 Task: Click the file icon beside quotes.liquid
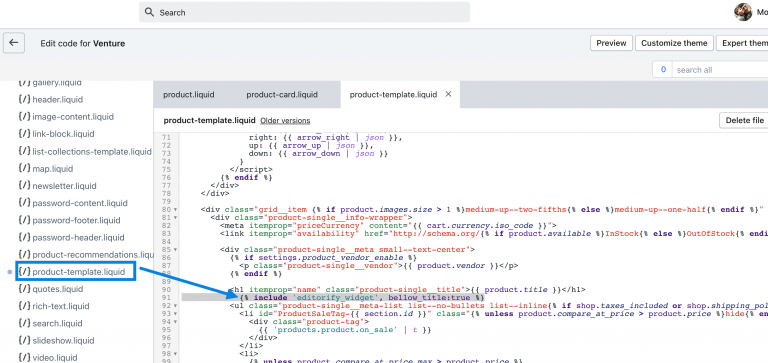pos(24,289)
